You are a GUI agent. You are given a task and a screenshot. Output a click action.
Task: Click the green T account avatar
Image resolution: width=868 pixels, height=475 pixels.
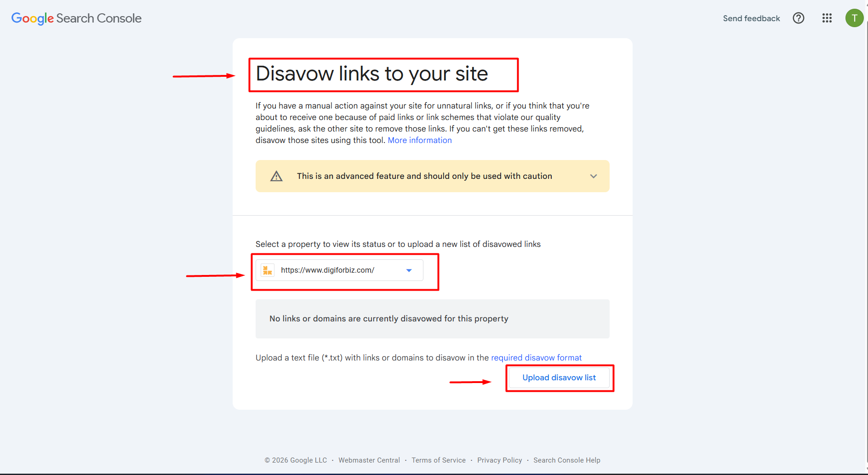tap(854, 18)
